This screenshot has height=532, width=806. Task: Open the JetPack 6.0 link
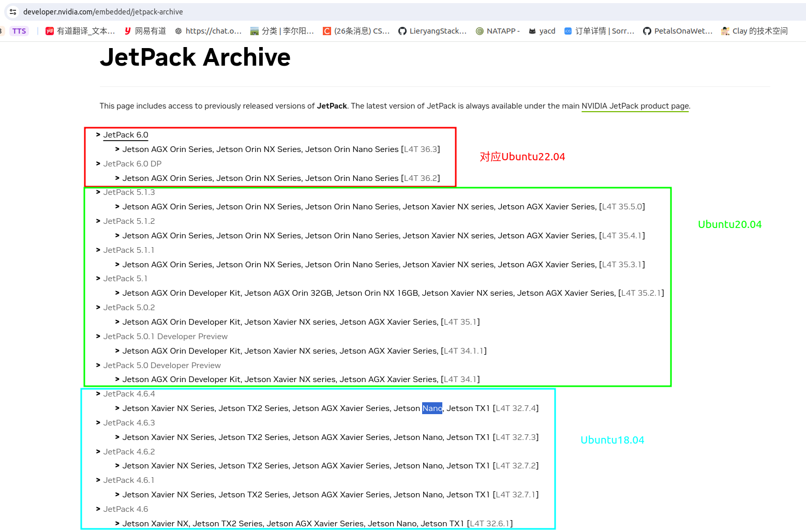coord(126,135)
